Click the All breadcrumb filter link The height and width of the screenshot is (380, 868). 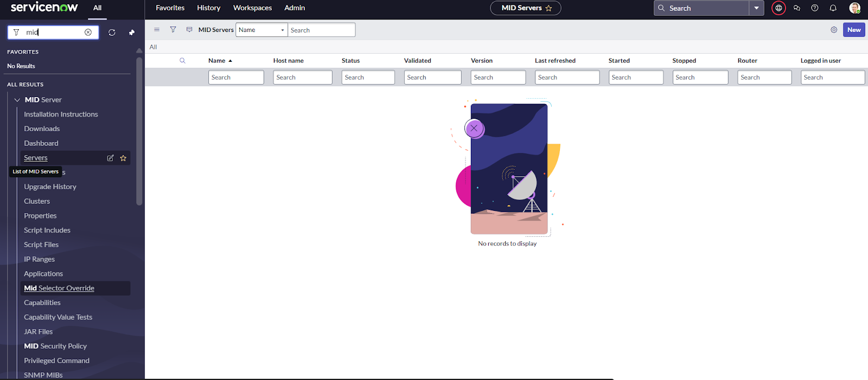click(153, 47)
